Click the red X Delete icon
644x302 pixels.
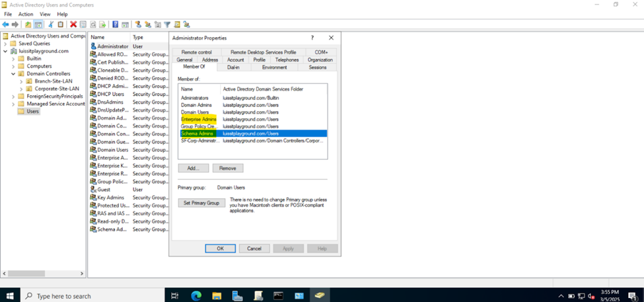[73, 24]
